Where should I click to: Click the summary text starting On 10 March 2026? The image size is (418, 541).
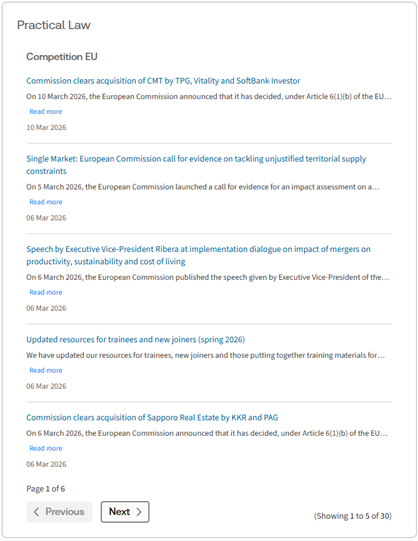(x=209, y=96)
